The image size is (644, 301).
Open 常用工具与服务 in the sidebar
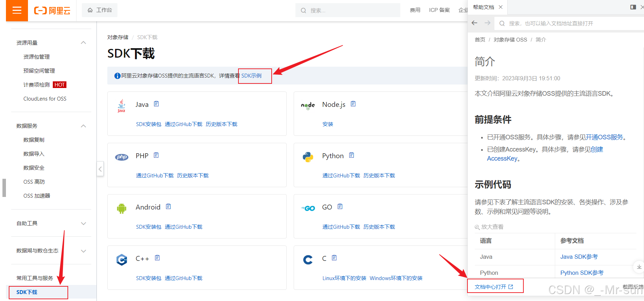35,278
